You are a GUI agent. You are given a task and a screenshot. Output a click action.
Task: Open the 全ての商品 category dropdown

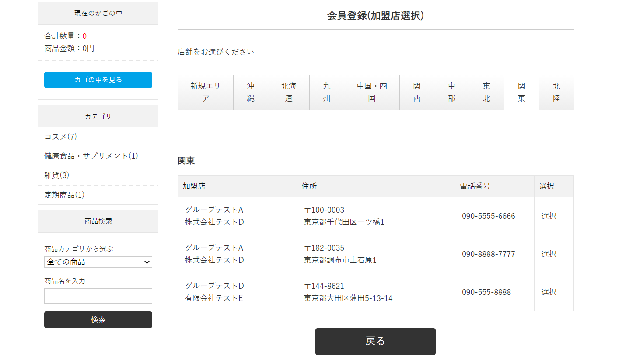pos(98,262)
